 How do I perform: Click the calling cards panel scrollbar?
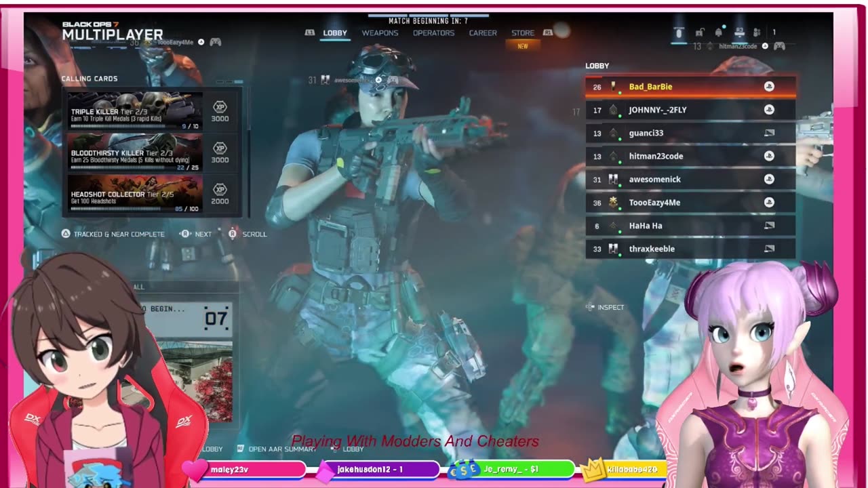(249, 152)
